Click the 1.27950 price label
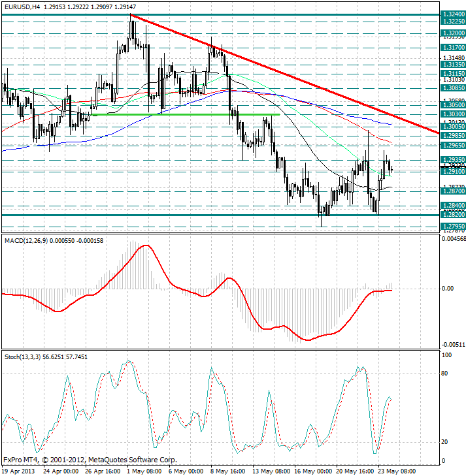This screenshot has height=476, width=466. pos(453,227)
